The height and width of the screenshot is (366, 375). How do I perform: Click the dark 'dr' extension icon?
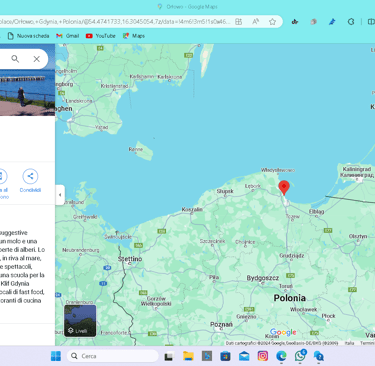295,22
